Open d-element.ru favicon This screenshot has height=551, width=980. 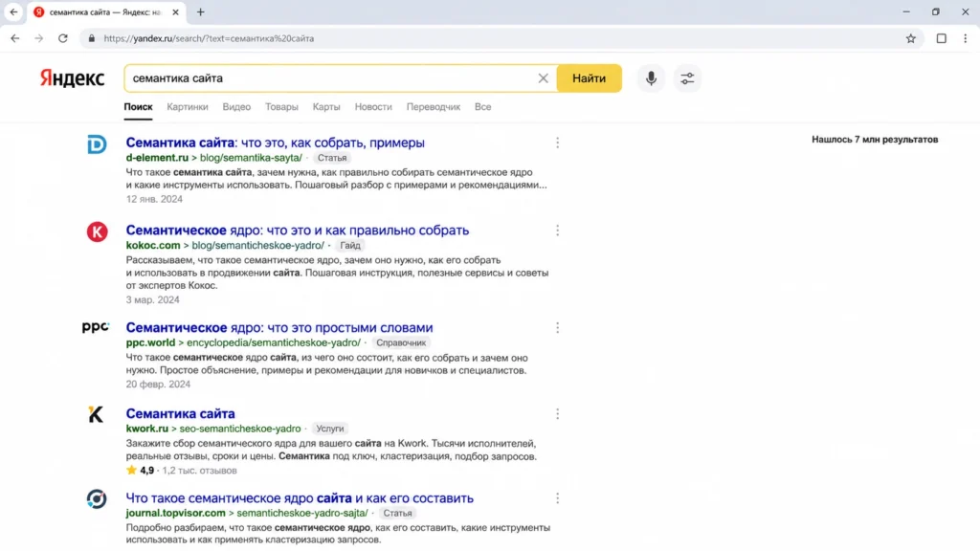(x=97, y=144)
